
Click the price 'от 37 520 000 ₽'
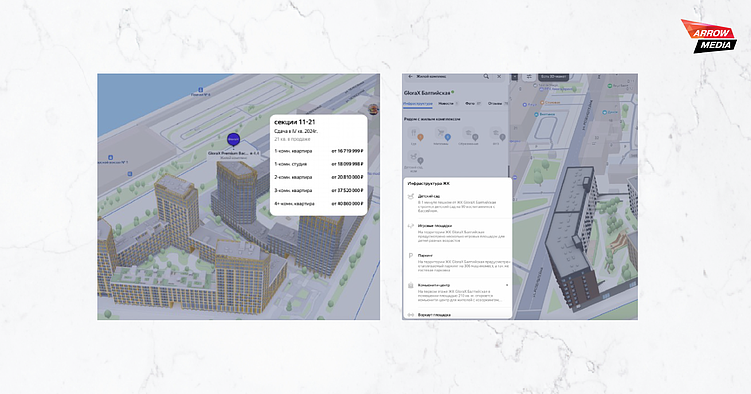click(348, 191)
